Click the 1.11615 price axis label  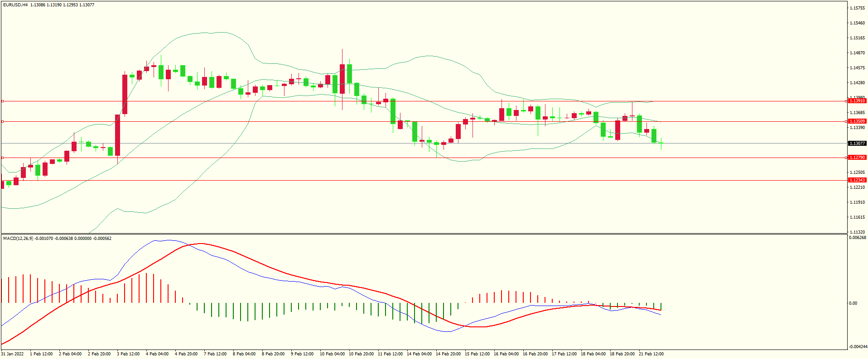coord(858,217)
